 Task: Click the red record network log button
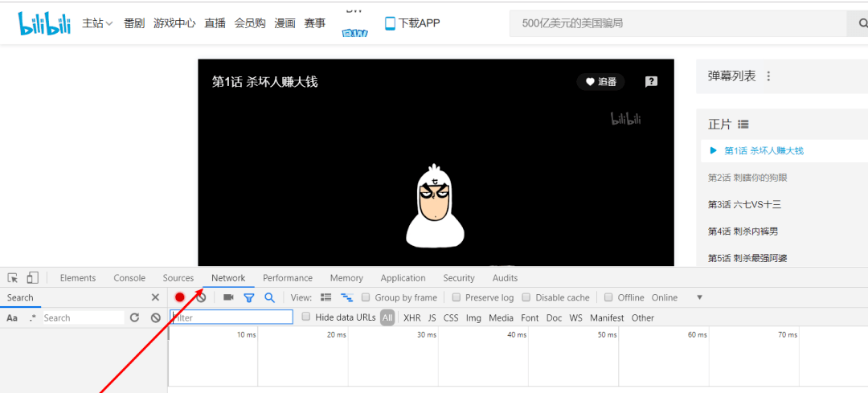pyautogui.click(x=179, y=298)
